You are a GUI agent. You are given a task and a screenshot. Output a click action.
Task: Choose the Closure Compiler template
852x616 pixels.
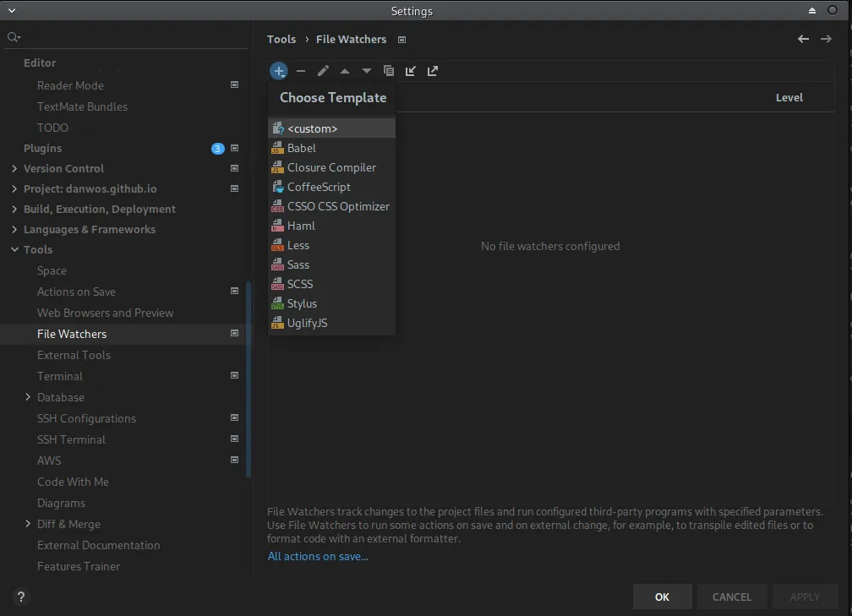[332, 167]
